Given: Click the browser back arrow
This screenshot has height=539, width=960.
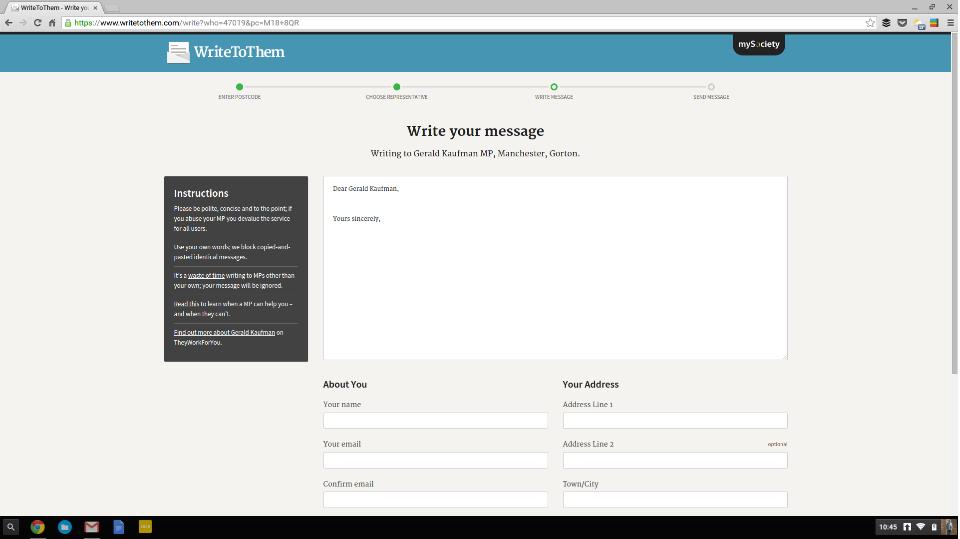Looking at the screenshot, I should [9, 22].
